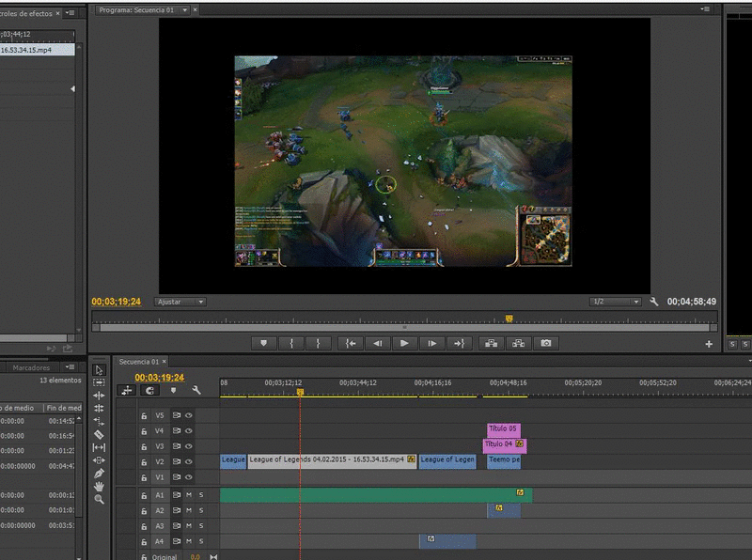752x560 pixels.
Task: Mark In point in Program monitor
Action: (291, 343)
